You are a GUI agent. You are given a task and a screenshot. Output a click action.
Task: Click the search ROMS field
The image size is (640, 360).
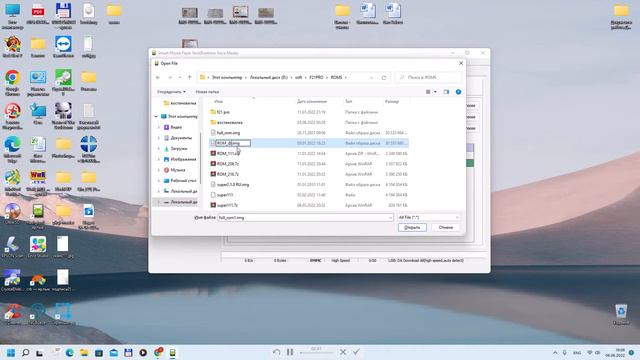pyautogui.click(x=429, y=78)
